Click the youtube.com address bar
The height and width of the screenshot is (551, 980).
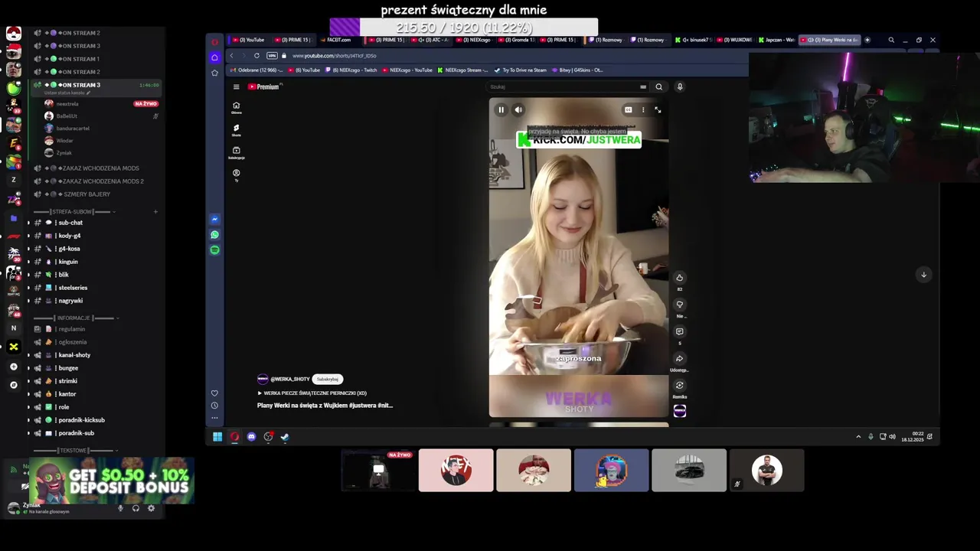click(334, 56)
